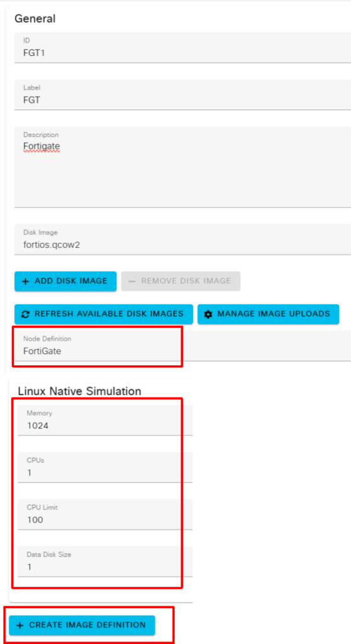Screen dimensions: 351x644
Task: Click the CPUs input field
Action: click(105, 467)
